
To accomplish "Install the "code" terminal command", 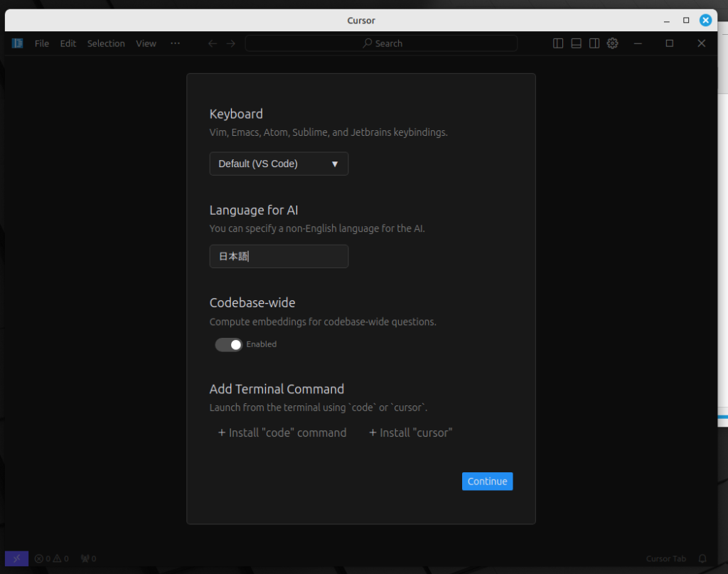I will (282, 432).
